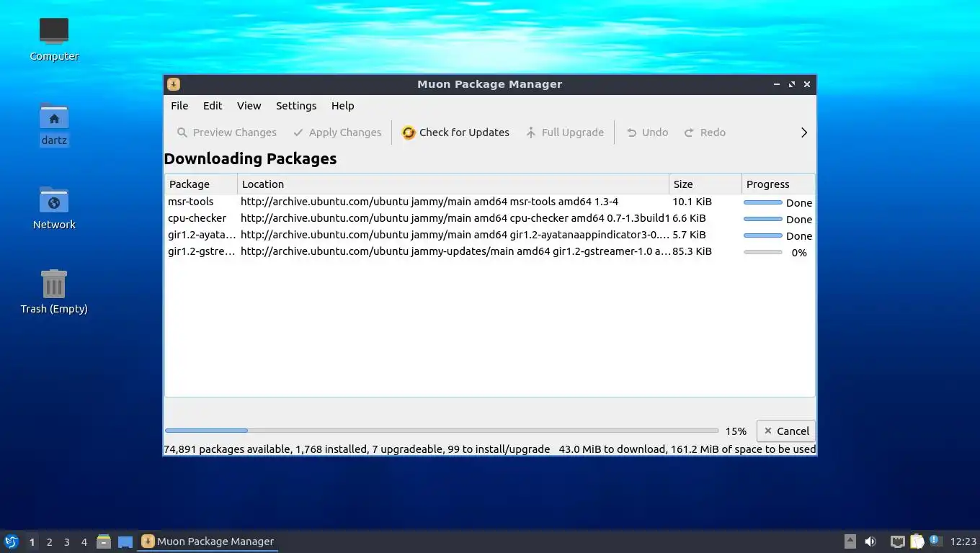Viewport: 980px width, 553px height.
Task: Click the overall 15% download progress bar
Action: pos(442,431)
